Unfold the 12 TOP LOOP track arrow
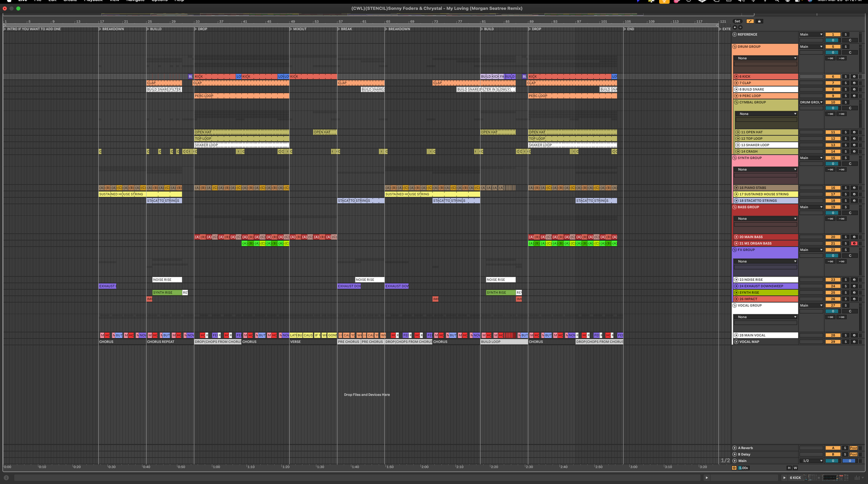Viewport: 868px width, 484px height. pyautogui.click(x=738, y=138)
